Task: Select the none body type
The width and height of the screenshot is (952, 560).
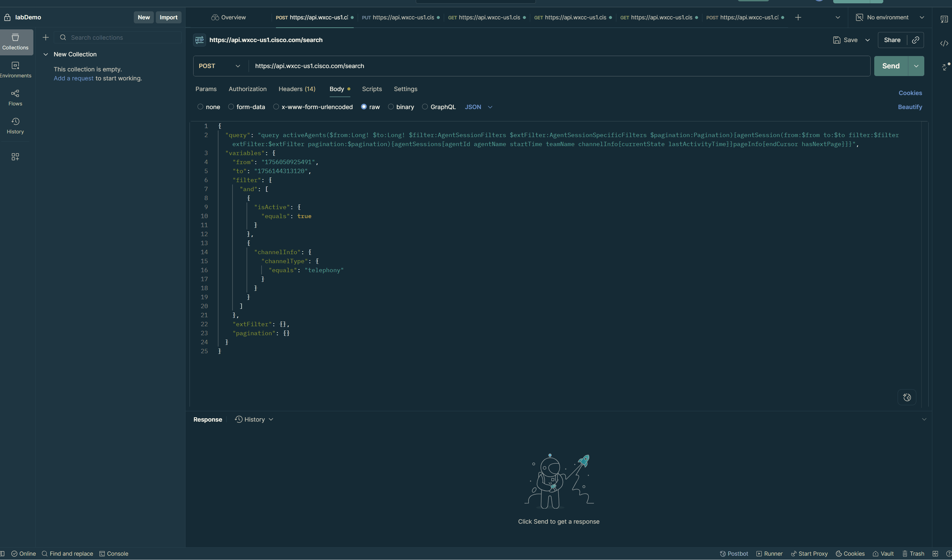Action: pos(200,107)
